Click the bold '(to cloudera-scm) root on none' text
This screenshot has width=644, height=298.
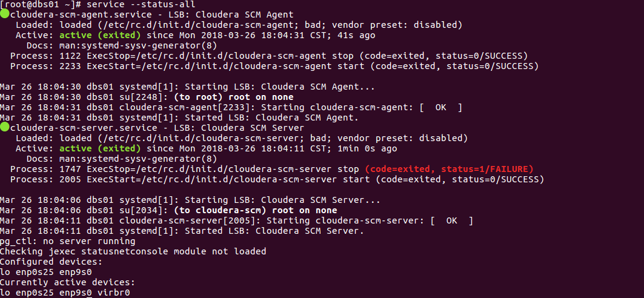click(x=256, y=211)
